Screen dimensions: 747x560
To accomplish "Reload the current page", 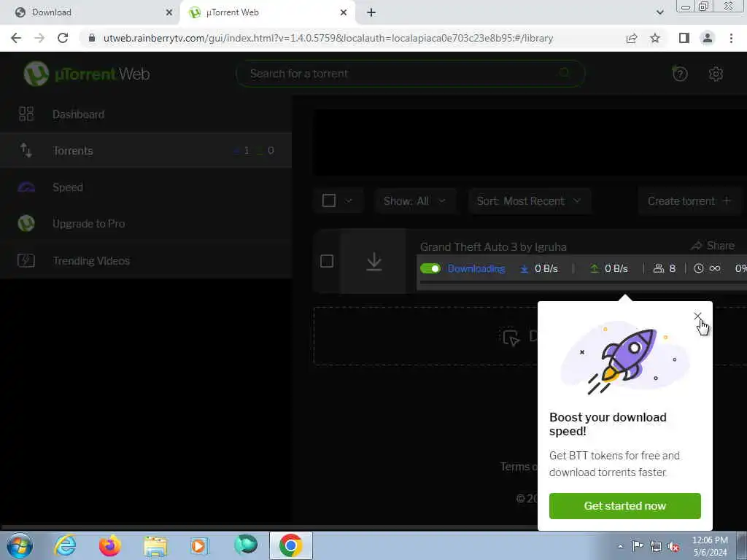I will 63,38.
